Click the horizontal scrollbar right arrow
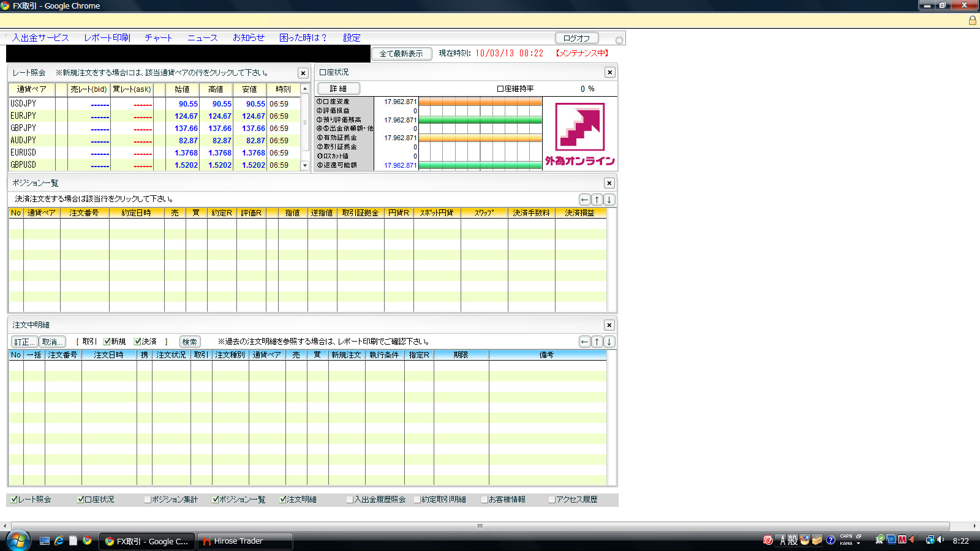This screenshot has height=551, width=980. [974, 526]
